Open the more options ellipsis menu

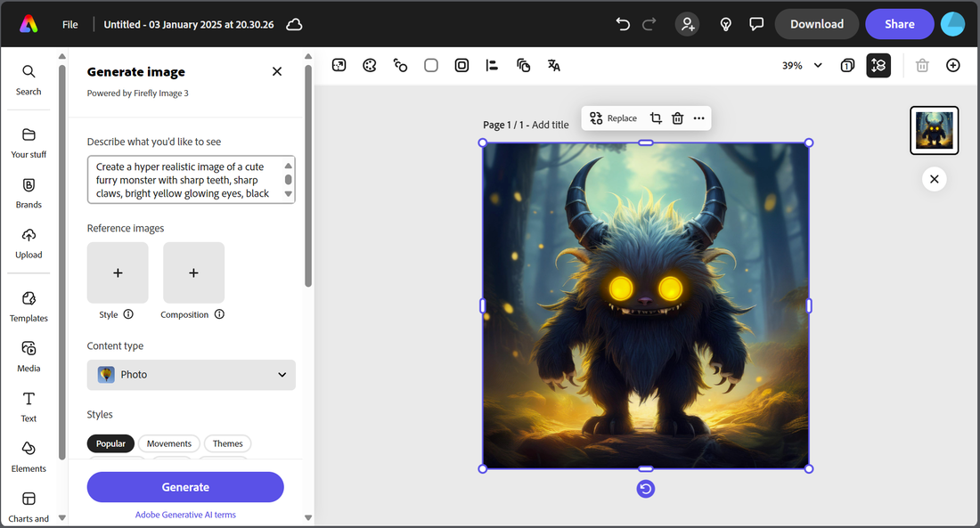[x=698, y=118]
